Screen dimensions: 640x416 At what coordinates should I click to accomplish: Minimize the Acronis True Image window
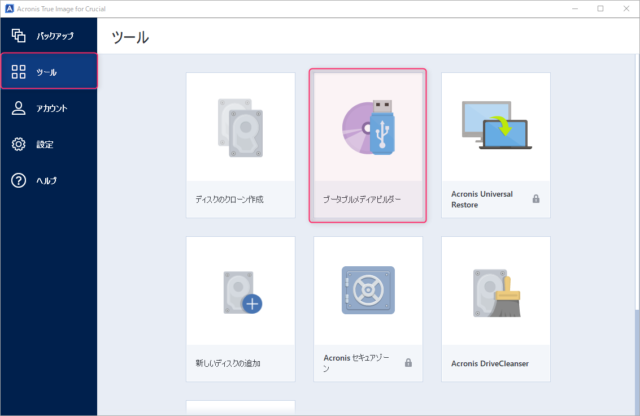(x=575, y=9)
